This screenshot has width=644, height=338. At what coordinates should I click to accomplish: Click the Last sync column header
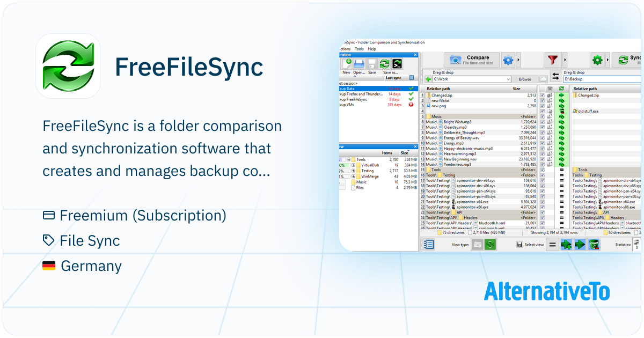[x=393, y=78]
